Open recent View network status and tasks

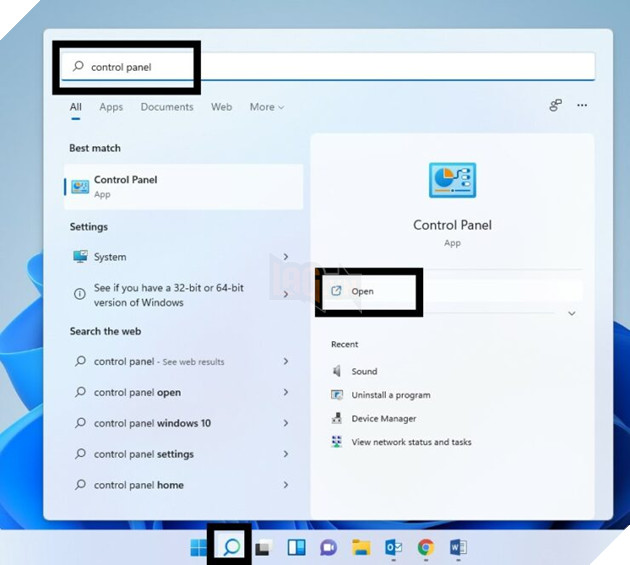pyautogui.click(x=401, y=442)
